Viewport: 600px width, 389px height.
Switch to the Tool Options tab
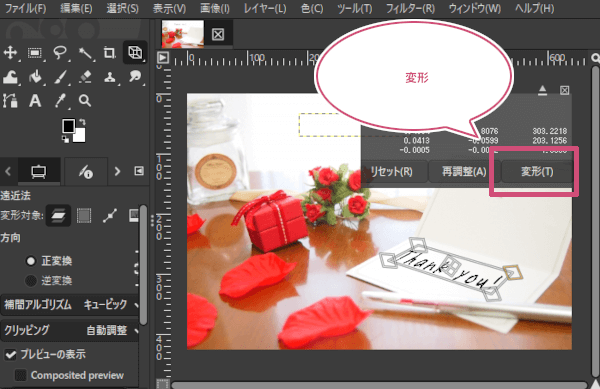click(39, 171)
